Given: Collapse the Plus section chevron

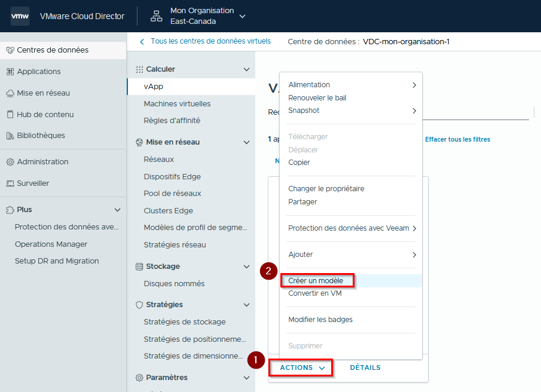Looking at the screenshot, I should (x=118, y=210).
